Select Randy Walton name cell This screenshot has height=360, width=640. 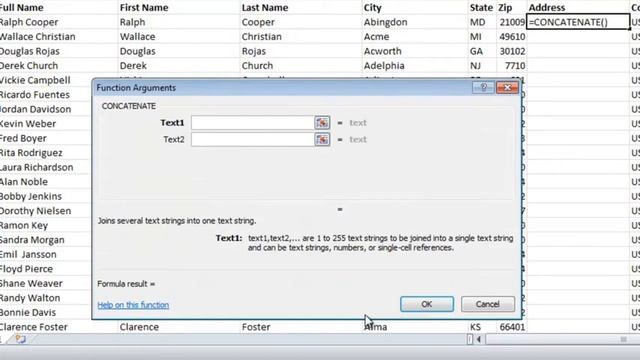click(46, 298)
